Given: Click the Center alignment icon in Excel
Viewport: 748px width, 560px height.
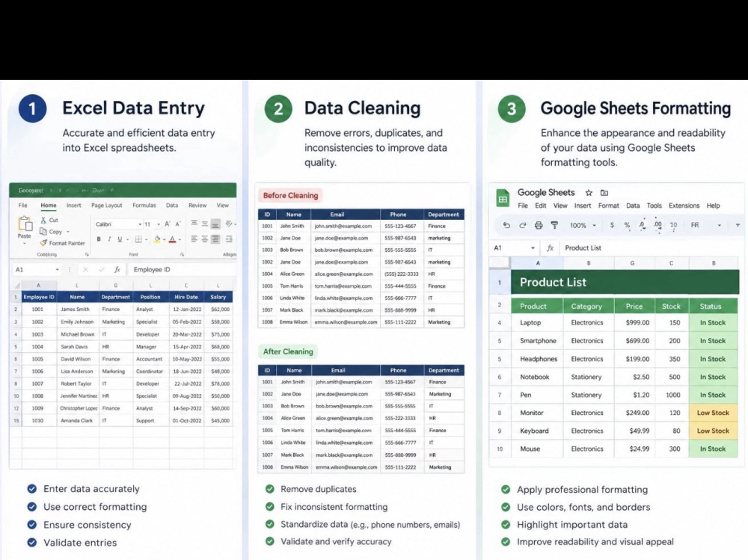Looking at the screenshot, I should click(205, 239).
